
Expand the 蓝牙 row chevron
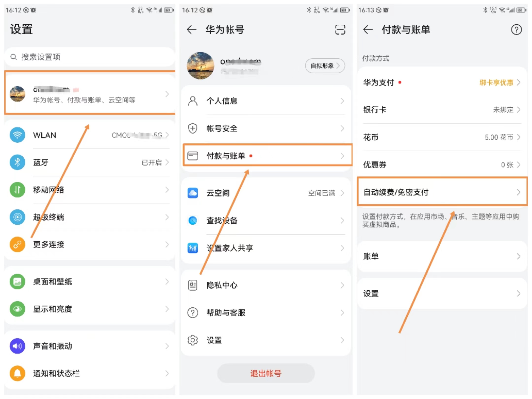(167, 162)
